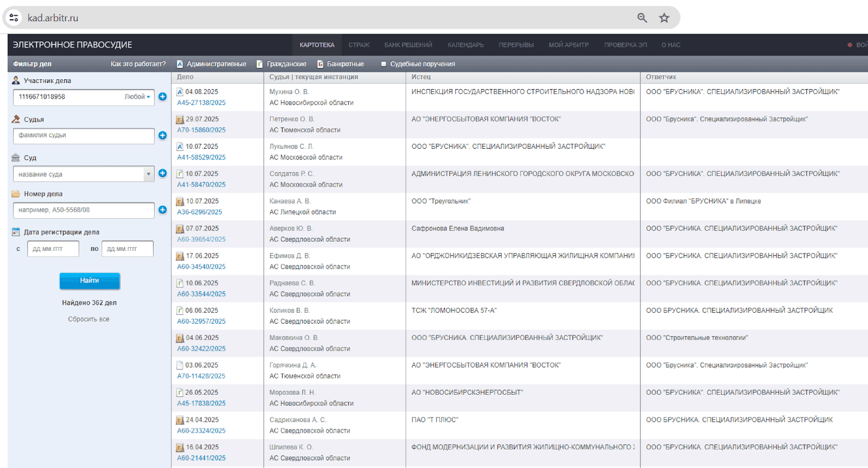Click the judge surname input field
This screenshot has width=868, height=468.
click(x=84, y=136)
